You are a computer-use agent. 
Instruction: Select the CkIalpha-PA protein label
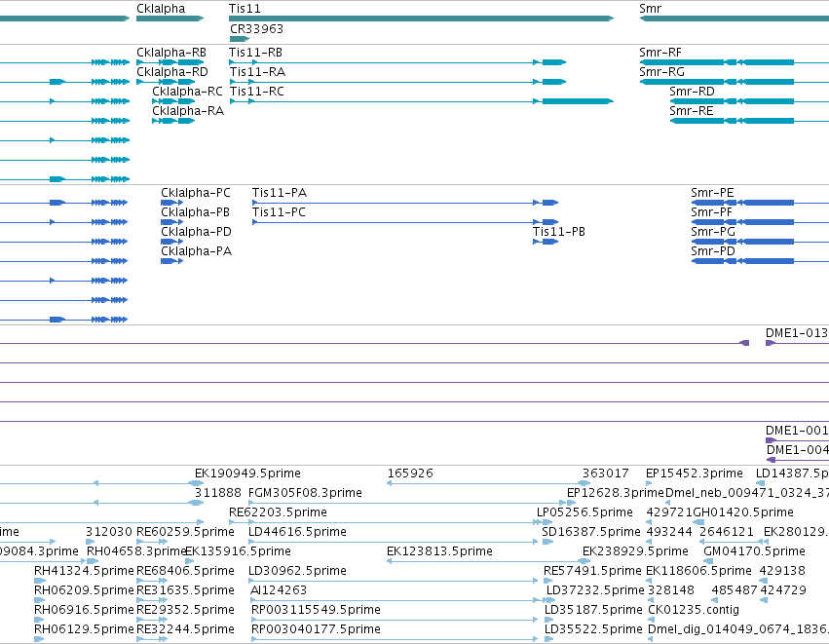[x=196, y=251]
